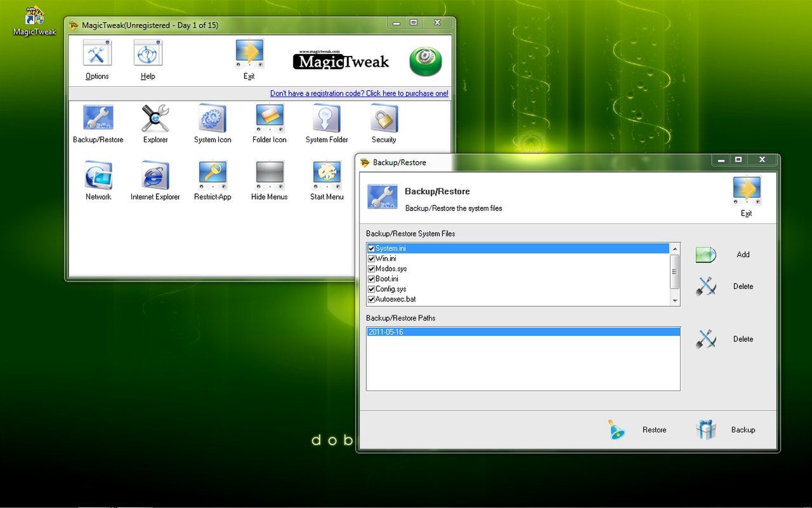Click the green power button logo
The height and width of the screenshot is (508, 812).
click(425, 62)
